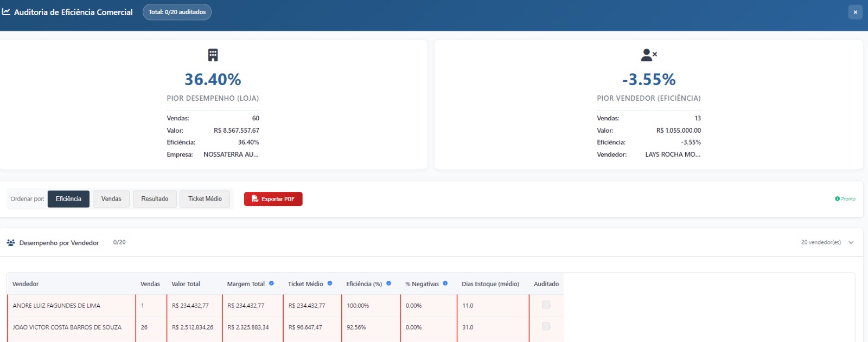Image resolution: width=868 pixels, height=342 pixels.
Task: Click the people icon beside Desempenho por Vendedor
Action: 11,243
